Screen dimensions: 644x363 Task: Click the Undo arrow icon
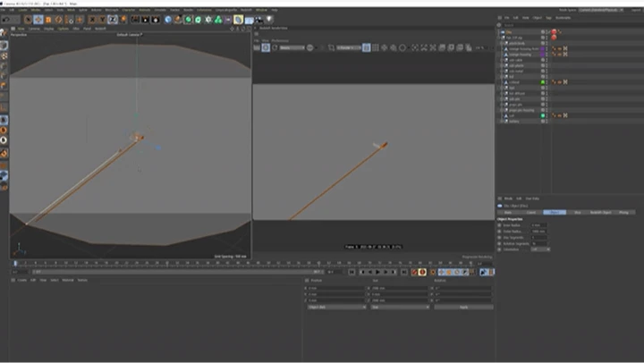tap(5, 20)
